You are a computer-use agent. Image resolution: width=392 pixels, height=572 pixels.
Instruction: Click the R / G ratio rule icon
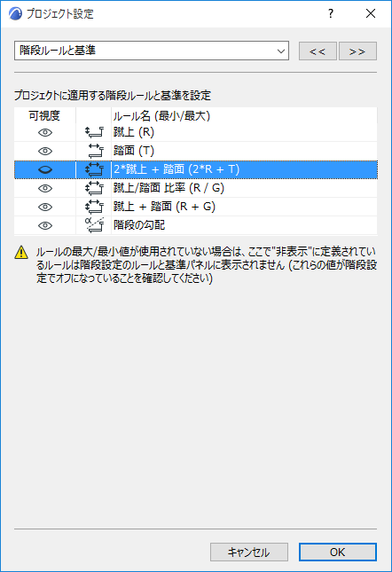coord(94,188)
